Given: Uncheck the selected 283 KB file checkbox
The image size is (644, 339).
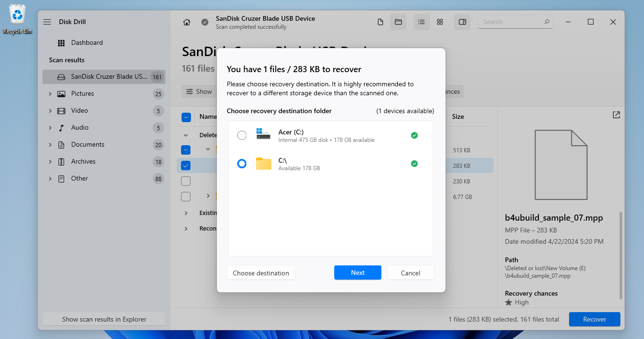Looking at the screenshot, I should pos(186,165).
